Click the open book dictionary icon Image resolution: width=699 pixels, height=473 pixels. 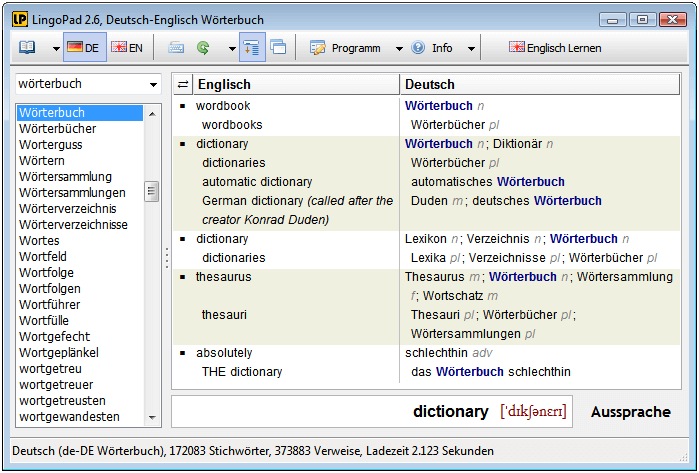tap(27, 47)
